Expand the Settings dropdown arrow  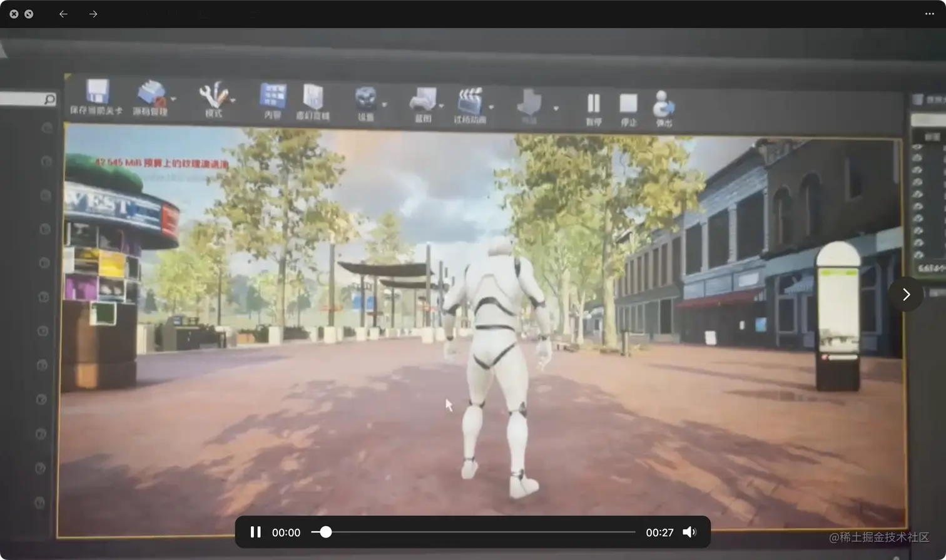click(x=384, y=104)
